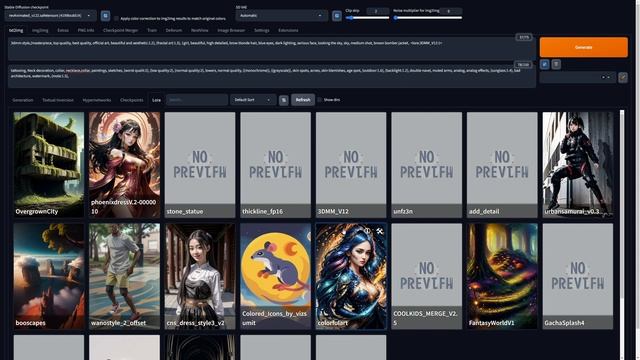
Task: Select the urbansamurai_v0.3 Lora card
Action: coord(578,165)
